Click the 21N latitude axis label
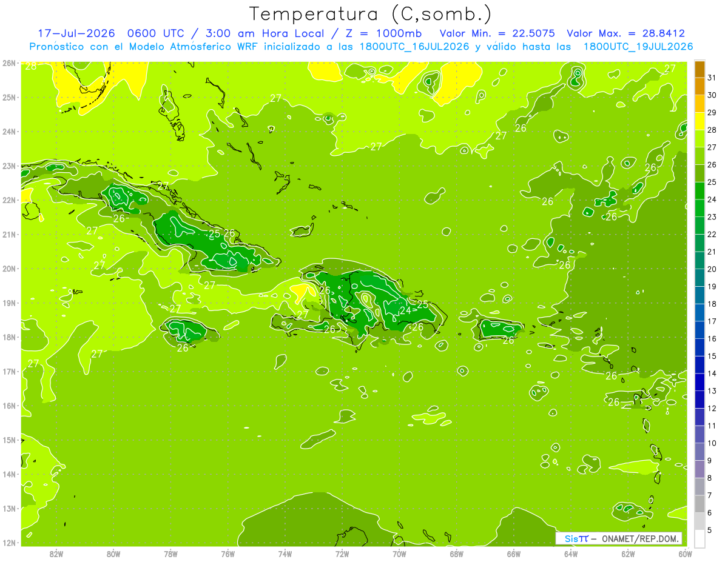Viewport: 728px width, 562px height. (x=8, y=234)
